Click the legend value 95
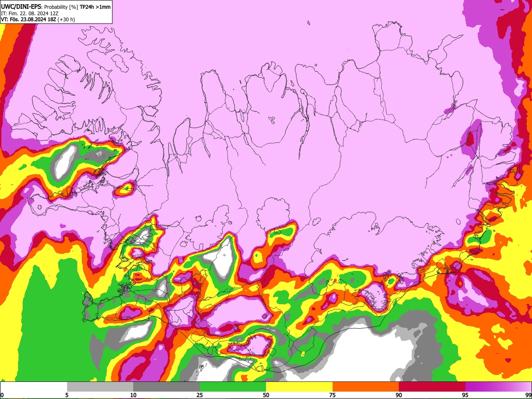Image resolution: width=532 pixels, height=399 pixels. tap(465, 395)
